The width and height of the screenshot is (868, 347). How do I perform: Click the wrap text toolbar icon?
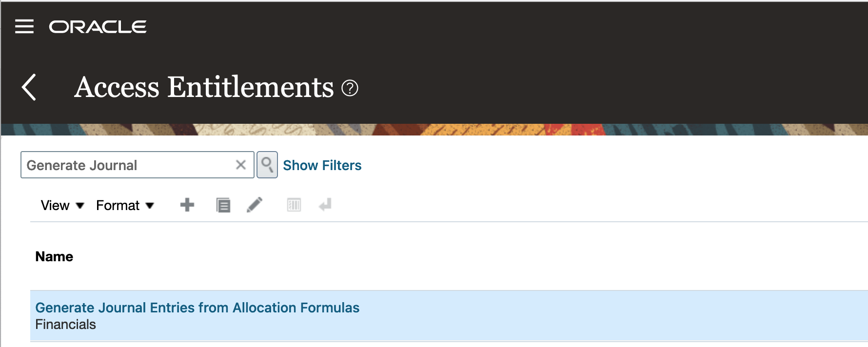click(x=325, y=205)
